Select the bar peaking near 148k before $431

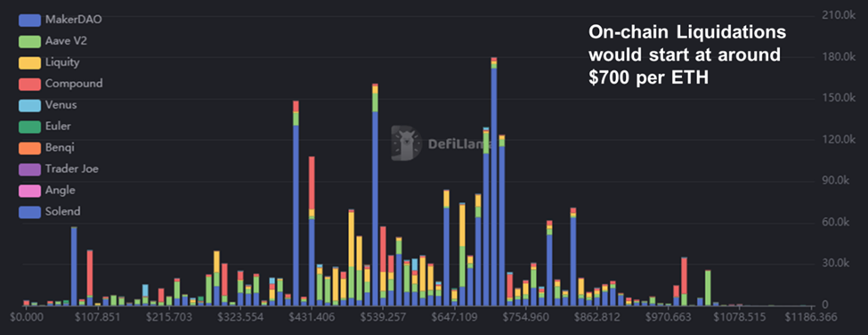click(x=296, y=203)
